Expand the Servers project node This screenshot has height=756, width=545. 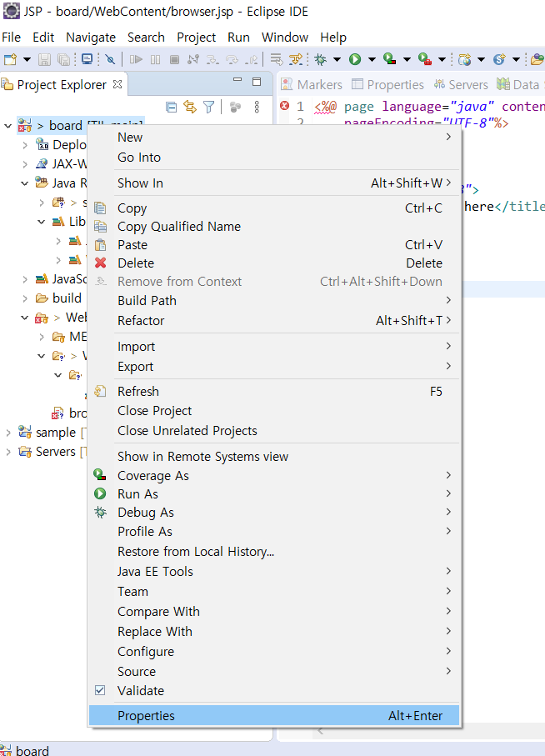click(7, 452)
